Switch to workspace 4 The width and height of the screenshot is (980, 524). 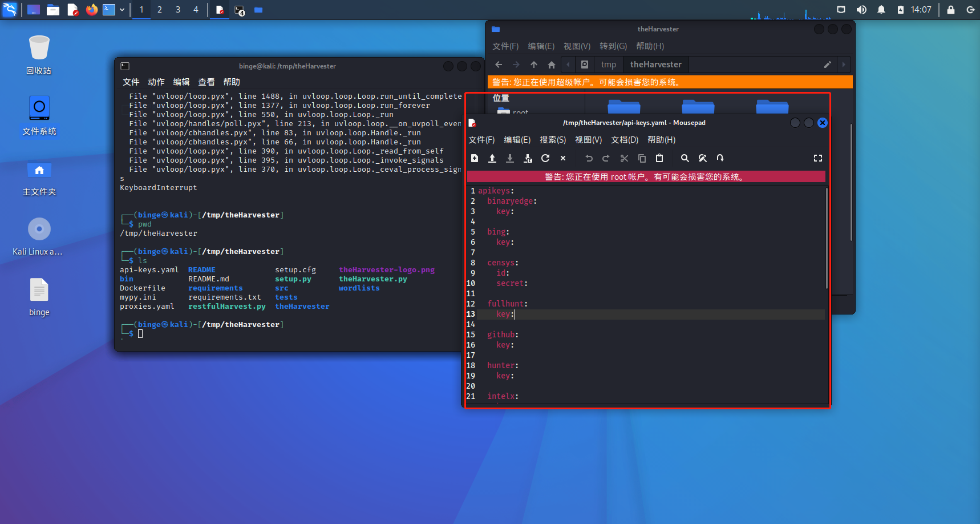[x=196, y=9]
